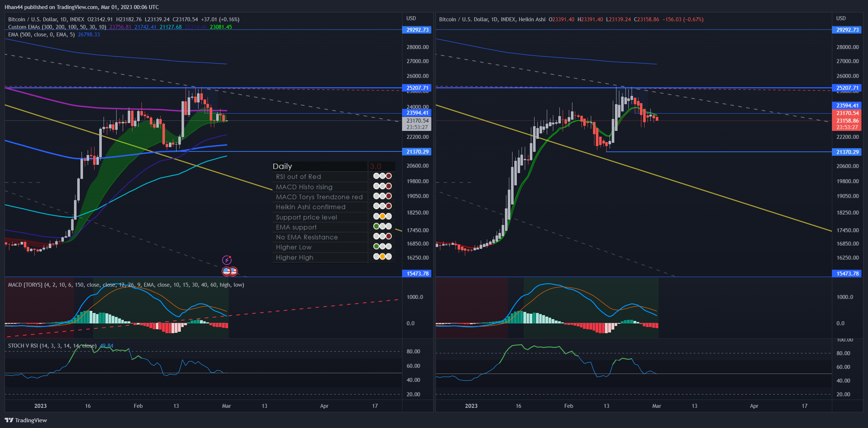Click dark red dot in No EMA Resistance row
The width and height of the screenshot is (868, 428).
(x=388, y=237)
